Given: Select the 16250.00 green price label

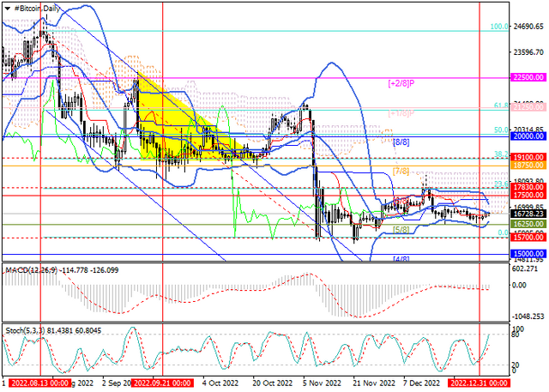Looking at the screenshot, I should pos(528,224).
